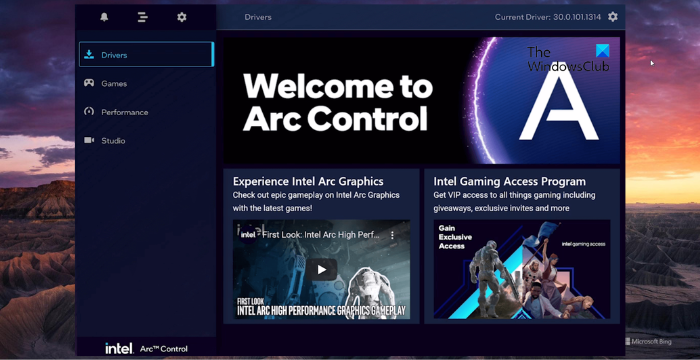Click the Experience Intel Arc Graphics heading

point(308,181)
